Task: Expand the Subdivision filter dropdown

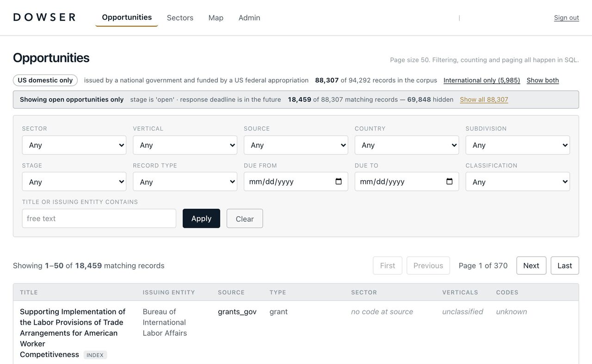Action: tap(518, 145)
